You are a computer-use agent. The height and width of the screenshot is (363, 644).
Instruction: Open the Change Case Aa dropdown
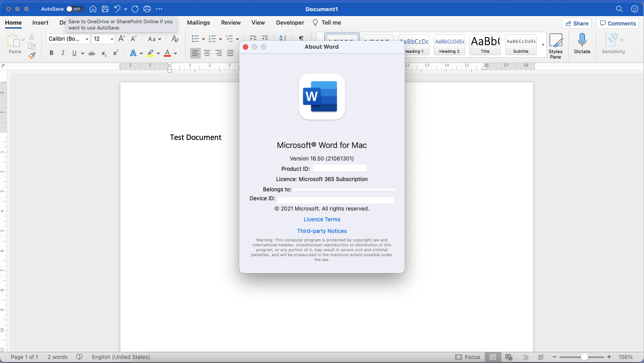155,39
